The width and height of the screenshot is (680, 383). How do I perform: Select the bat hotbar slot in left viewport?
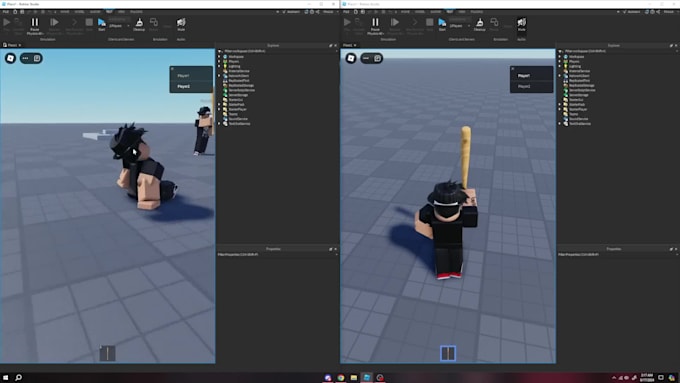coord(108,353)
